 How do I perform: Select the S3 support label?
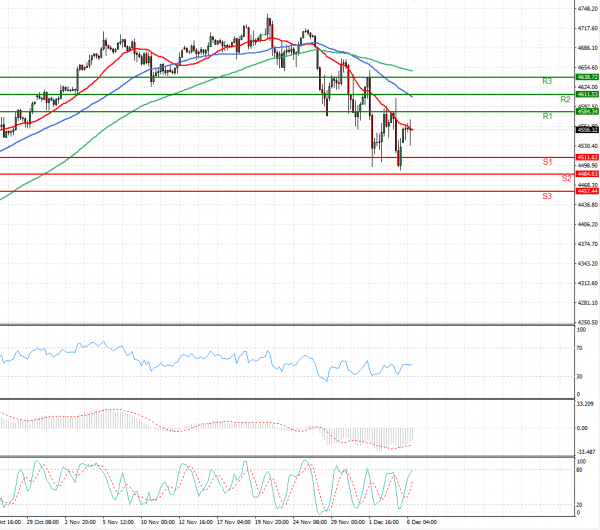pos(548,196)
